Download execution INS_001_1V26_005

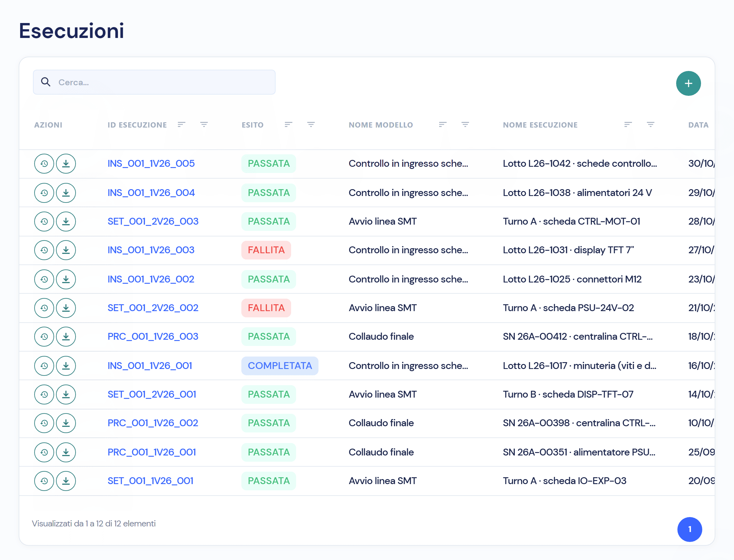[x=66, y=164]
